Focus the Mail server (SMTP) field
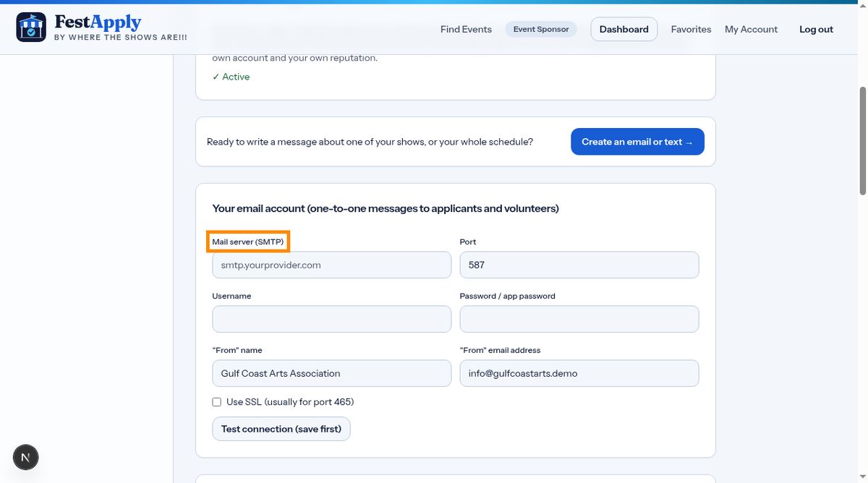The image size is (868, 483). [331, 265]
